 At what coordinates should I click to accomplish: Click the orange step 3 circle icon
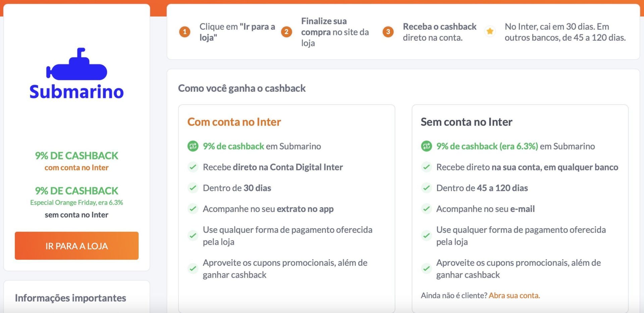pos(388,32)
